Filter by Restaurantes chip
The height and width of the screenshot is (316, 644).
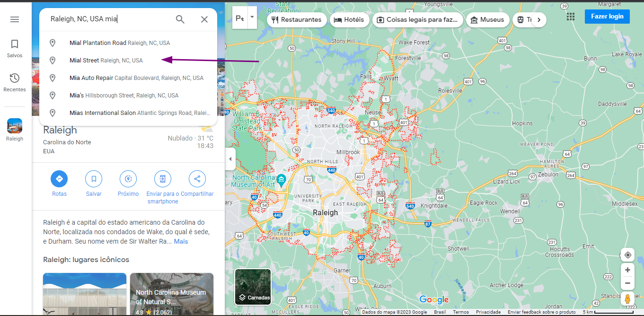point(297,19)
